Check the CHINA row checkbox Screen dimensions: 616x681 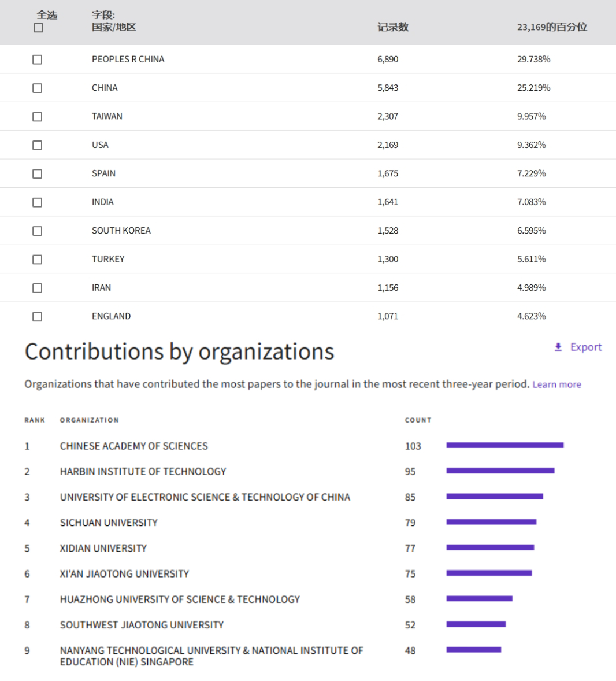pos(38,88)
